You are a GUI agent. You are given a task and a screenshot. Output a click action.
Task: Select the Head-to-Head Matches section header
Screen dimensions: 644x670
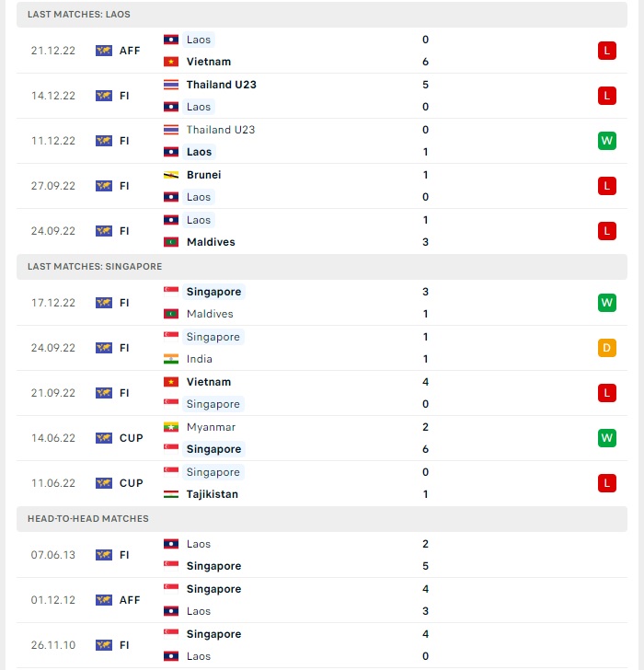(x=322, y=519)
